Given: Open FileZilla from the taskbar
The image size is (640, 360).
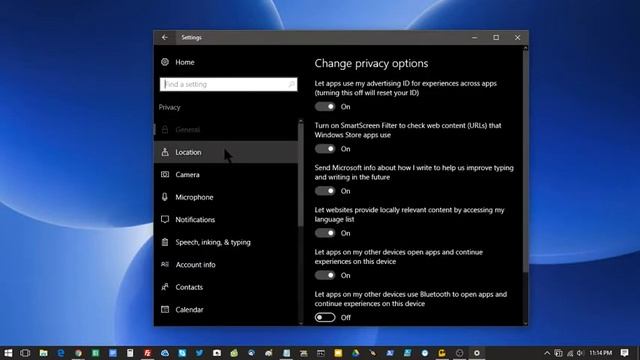Looking at the screenshot, I should pyautogui.click(x=147, y=353).
